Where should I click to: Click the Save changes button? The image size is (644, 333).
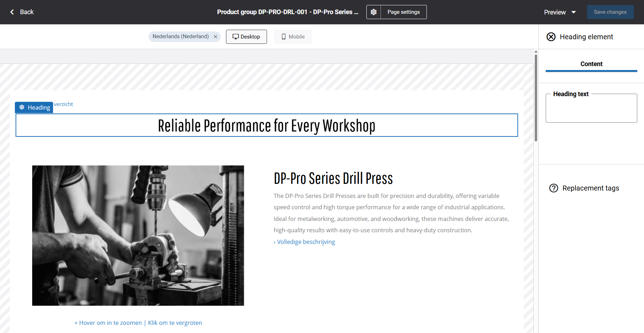610,12
